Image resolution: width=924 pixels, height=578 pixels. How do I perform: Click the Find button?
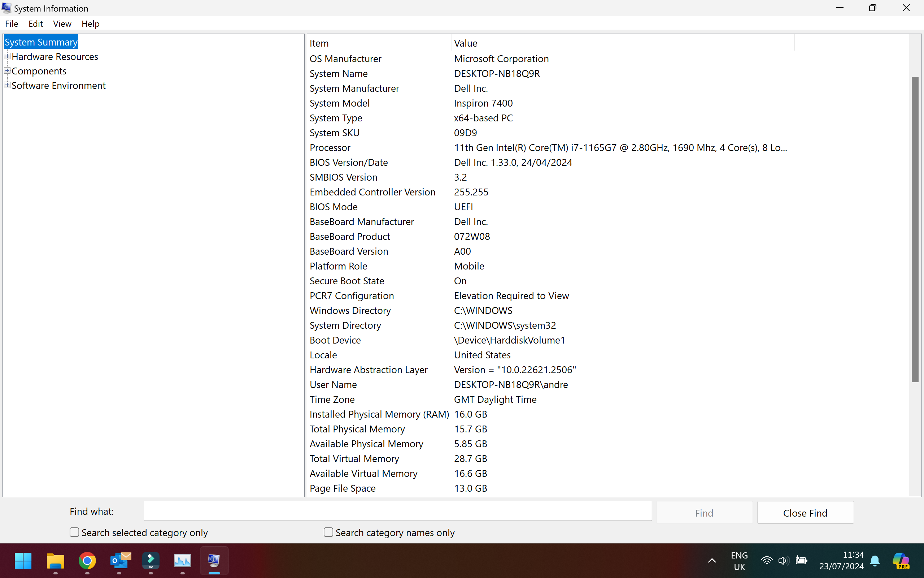click(704, 513)
